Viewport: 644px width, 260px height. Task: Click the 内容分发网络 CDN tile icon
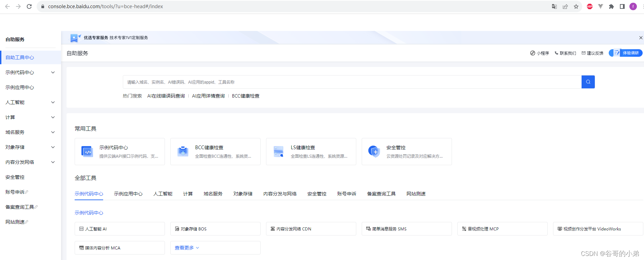[x=273, y=229]
